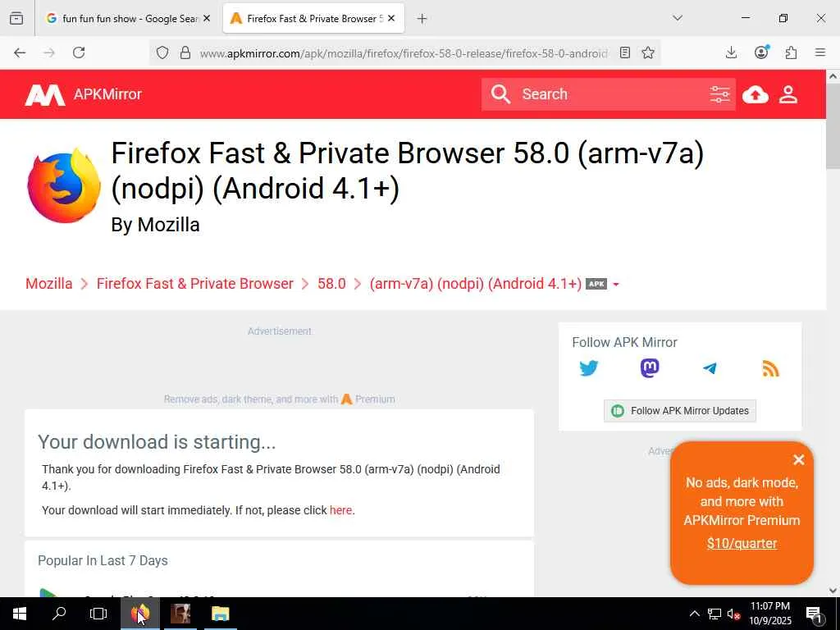Open Firefox View tab list icon
This screenshot has height=630, width=840.
point(16,18)
